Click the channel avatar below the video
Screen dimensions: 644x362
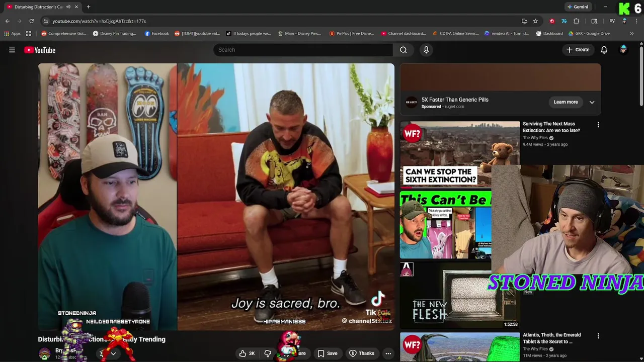(x=45, y=353)
